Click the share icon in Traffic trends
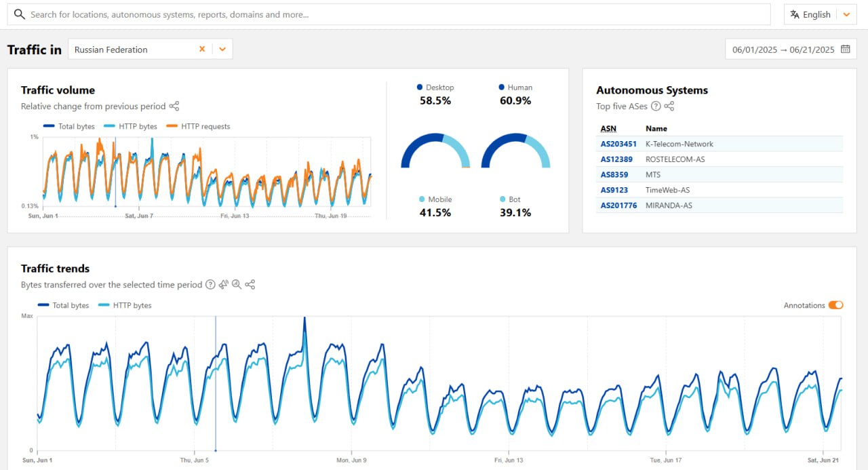868x470 pixels. click(250, 285)
